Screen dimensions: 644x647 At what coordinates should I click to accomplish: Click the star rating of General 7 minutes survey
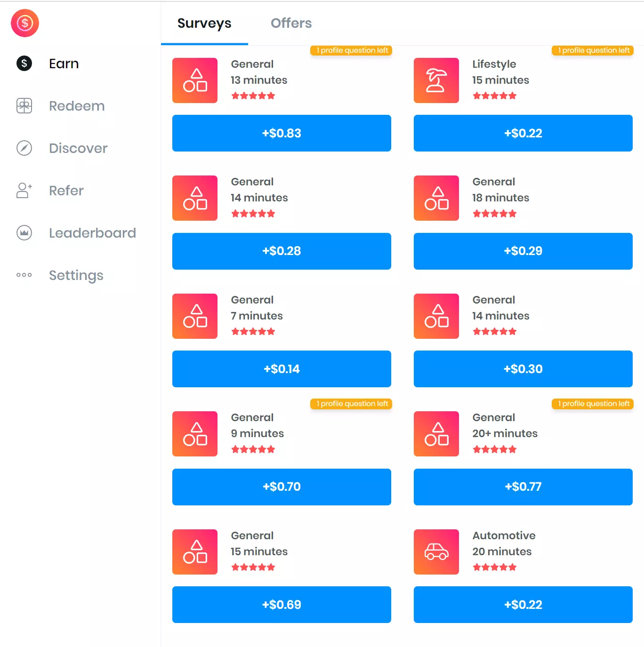[253, 331]
